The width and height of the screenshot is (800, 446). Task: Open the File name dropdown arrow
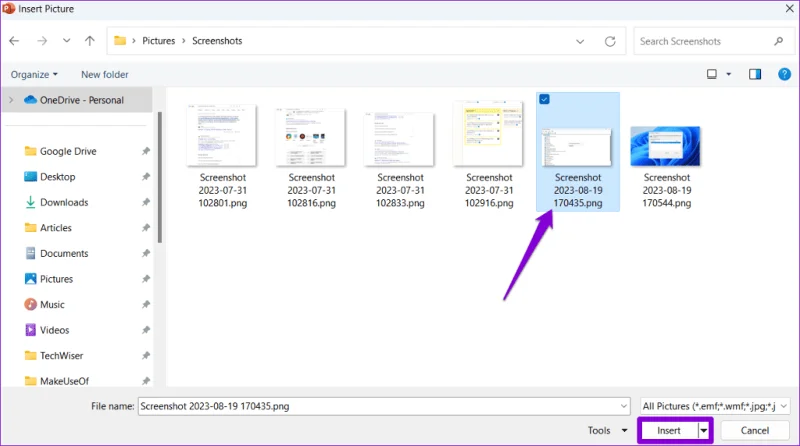[623, 406]
